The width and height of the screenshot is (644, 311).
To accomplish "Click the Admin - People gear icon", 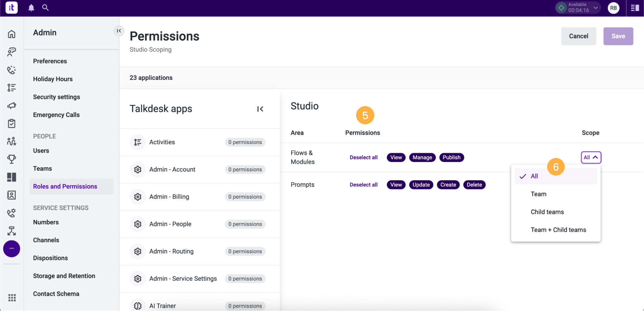I will coord(138,224).
